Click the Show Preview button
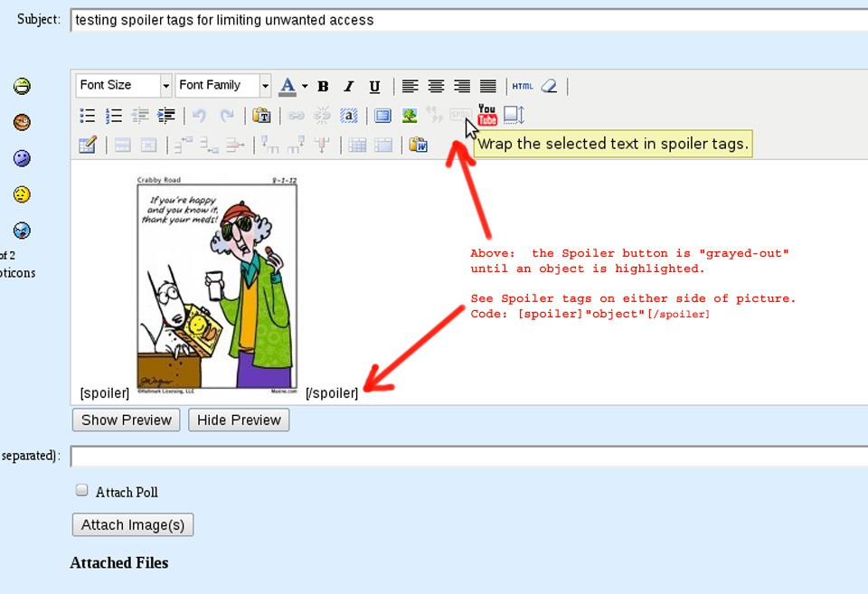 pos(127,420)
